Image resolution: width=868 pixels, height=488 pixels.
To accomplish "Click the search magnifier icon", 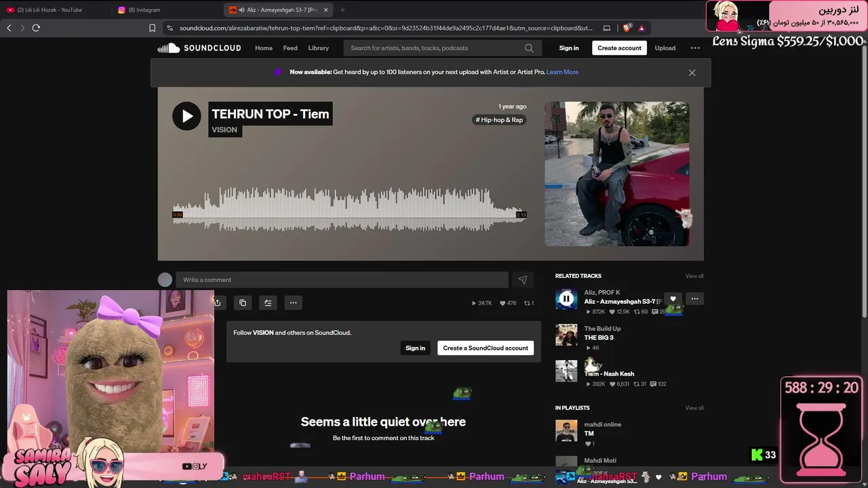I will pyautogui.click(x=529, y=48).
